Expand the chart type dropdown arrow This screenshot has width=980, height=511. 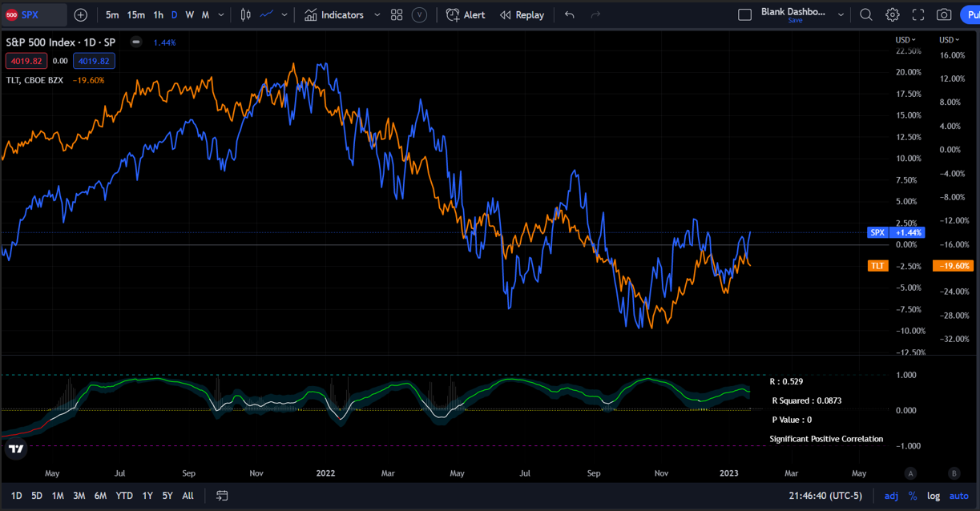[x=284, y=14]
